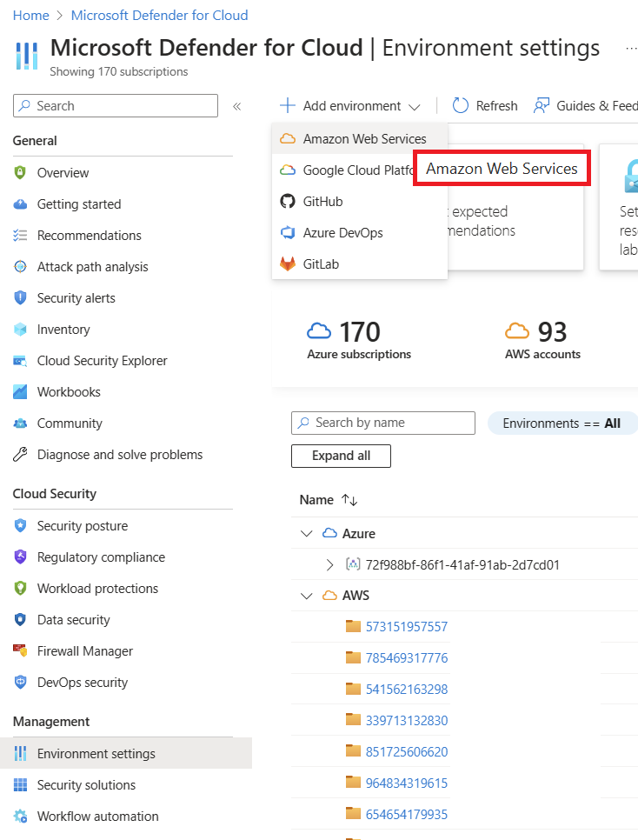The image size is (638, 840).
Task: Collapse the AWS tree group
Action: [307, 596]
